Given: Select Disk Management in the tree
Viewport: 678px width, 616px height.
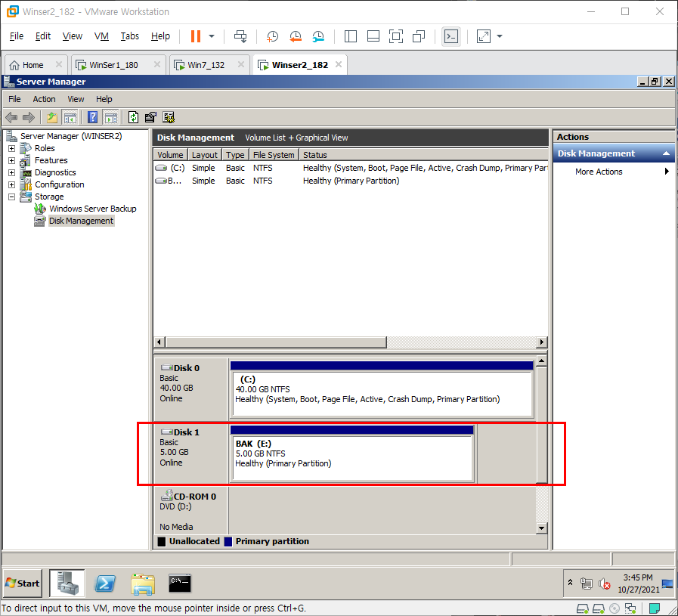Looking at the screenshot, I should 81,221.
